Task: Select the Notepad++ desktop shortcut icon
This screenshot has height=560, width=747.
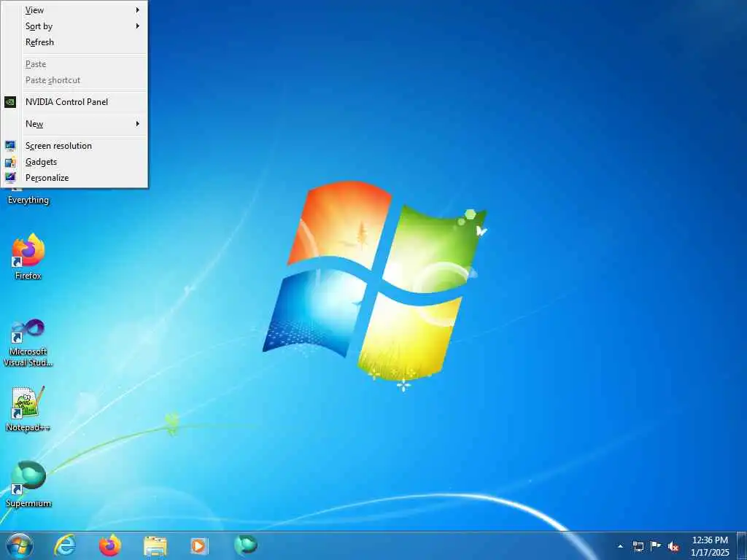Action: [28, 402]
